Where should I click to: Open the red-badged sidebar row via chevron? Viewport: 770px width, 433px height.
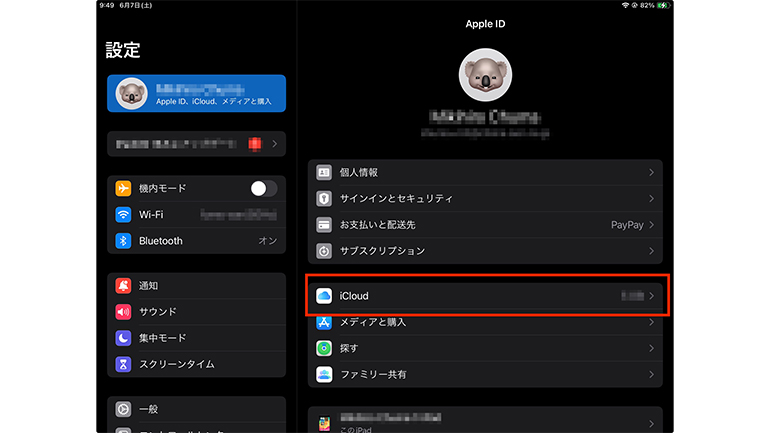(275, 144)
